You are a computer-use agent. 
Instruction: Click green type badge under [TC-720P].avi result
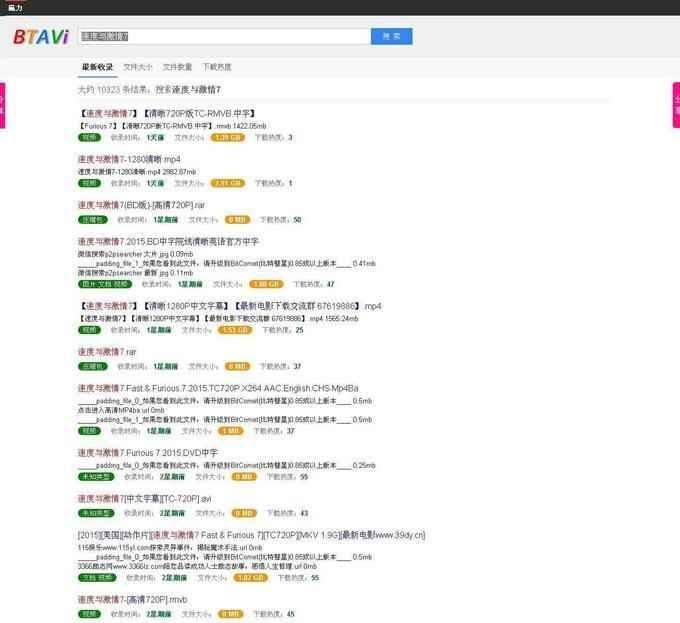96,514
